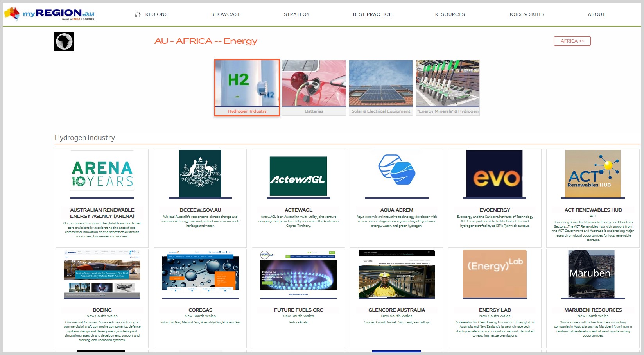
Task: Click the Coregas website screenshot thumbnail
Action: [x=200, y=274]
